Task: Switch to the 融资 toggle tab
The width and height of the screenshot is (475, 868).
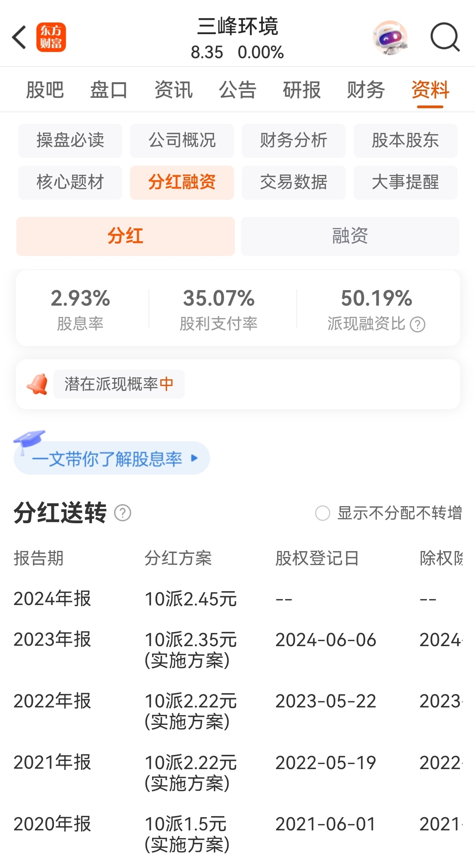Action: tap(350, 236)
